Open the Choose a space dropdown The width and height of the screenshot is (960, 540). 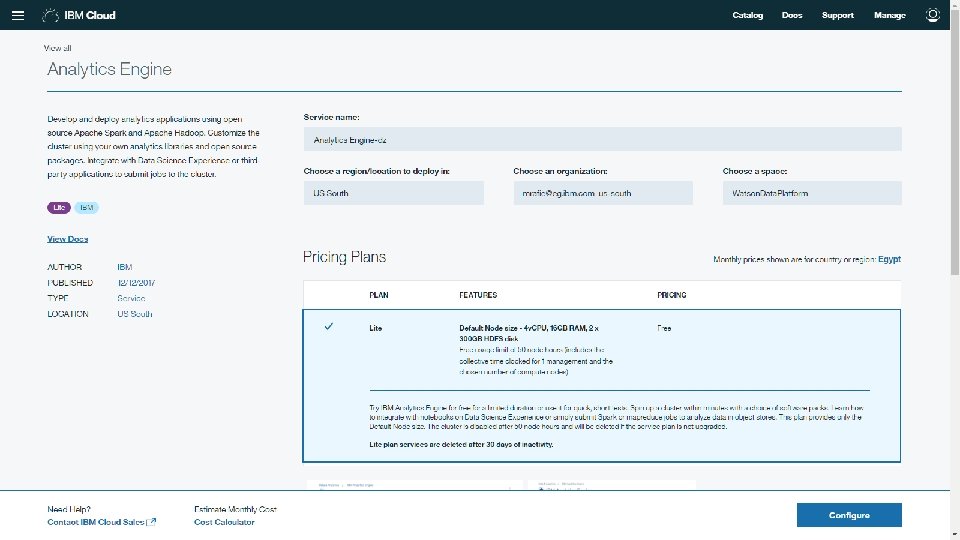coord(812,193)
